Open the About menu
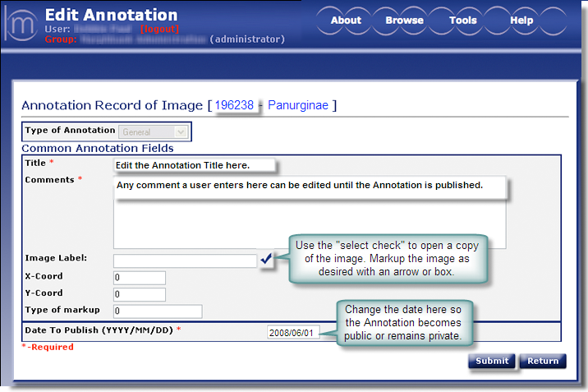This screenshot has width=588, height=392. (346, 21)
